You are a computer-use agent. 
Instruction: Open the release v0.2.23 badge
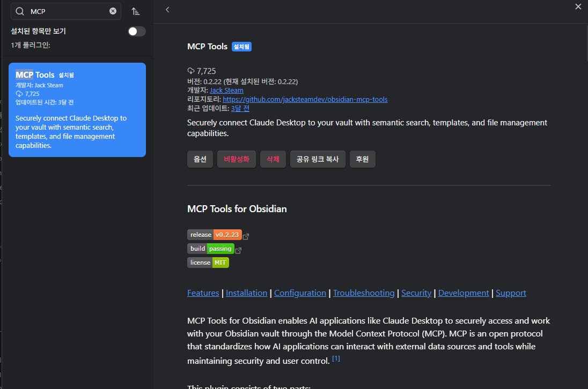[215, 235]
